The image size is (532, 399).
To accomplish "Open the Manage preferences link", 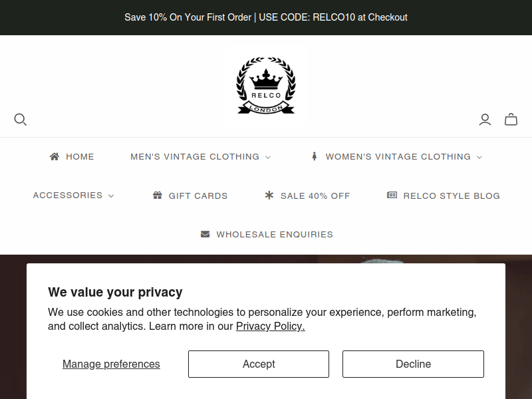I will pyautogui.click(x=111, y=364).
